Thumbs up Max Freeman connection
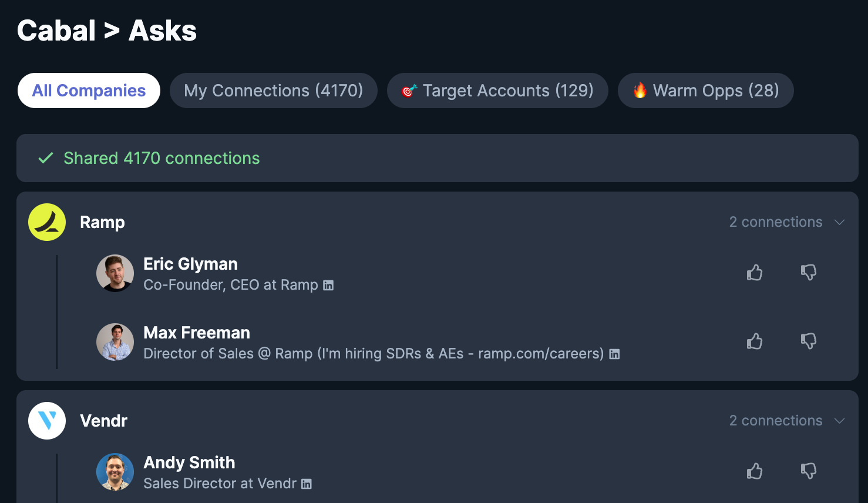The image size is (868, 503). 755,341
